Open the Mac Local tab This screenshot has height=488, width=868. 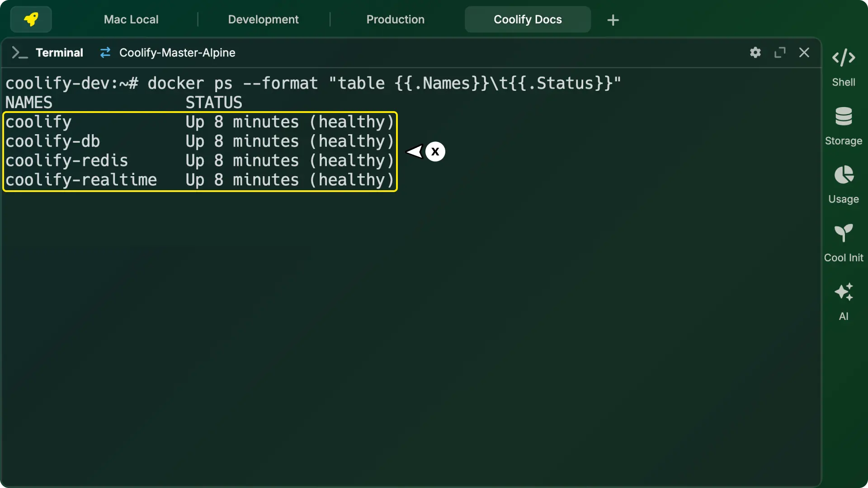click(131, 19)
